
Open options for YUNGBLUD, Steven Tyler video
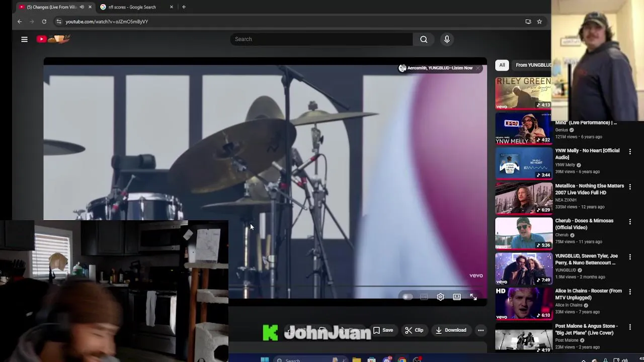pos(630,256)
